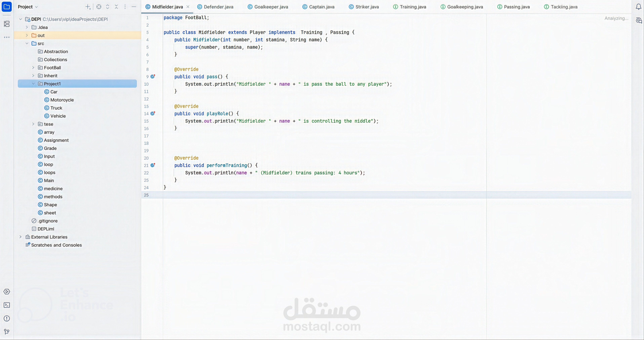Expand the External Libraries node
The image size is (644, 340).
pos(21,237)
